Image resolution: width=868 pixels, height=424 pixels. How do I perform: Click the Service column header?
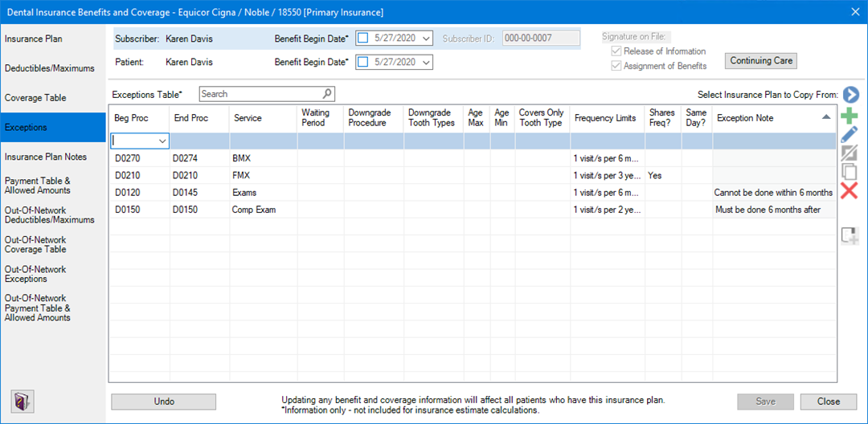(x=264, y=118)
